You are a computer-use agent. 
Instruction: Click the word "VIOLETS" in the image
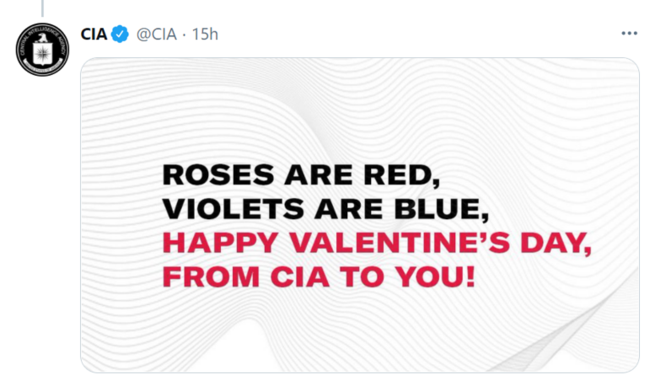[x=233, y=209]
